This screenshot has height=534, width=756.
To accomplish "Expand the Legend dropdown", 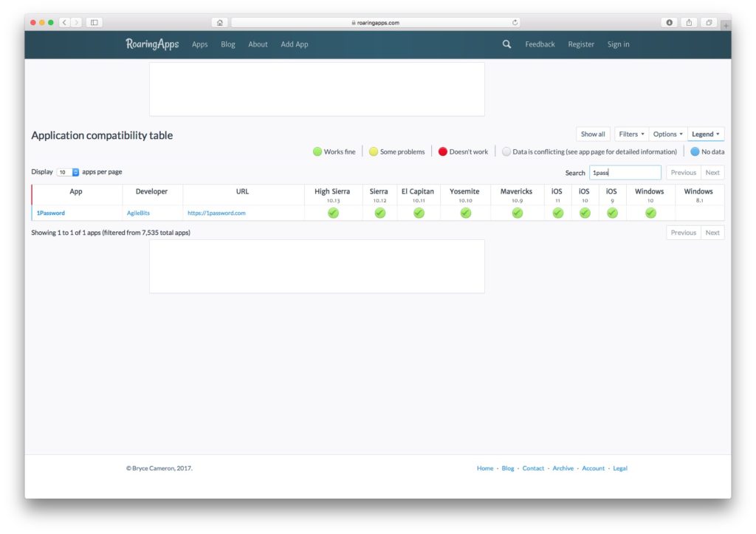I will pyautogui.click(x=706, y=134).
